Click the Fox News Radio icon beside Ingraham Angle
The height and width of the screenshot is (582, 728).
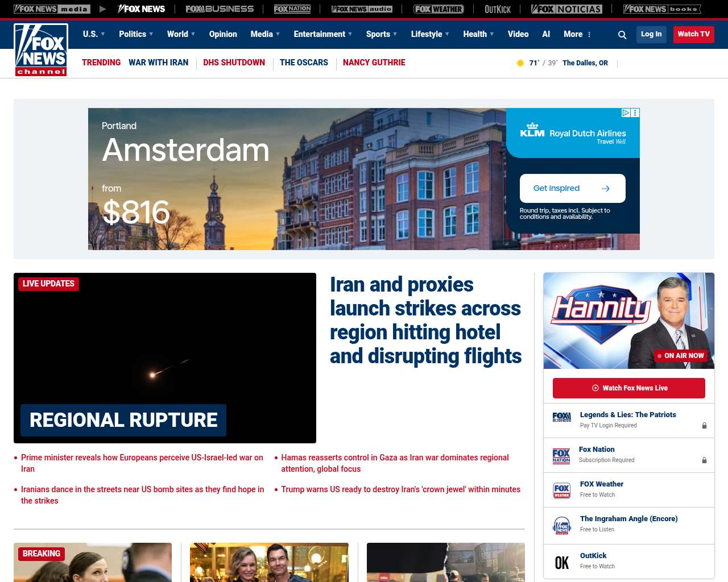tap(562, 526)
